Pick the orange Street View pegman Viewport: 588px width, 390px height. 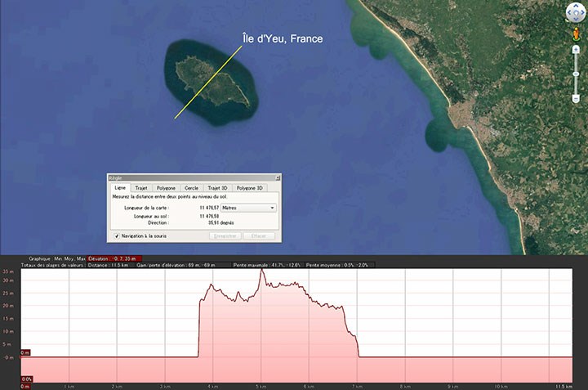[x=577, y=34]
